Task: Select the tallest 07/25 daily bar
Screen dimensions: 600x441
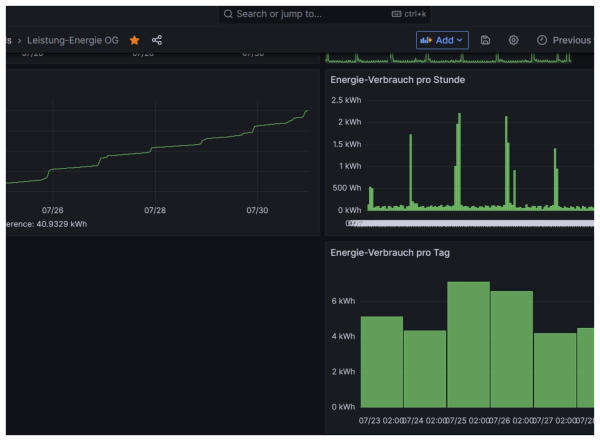Action: 468,344
